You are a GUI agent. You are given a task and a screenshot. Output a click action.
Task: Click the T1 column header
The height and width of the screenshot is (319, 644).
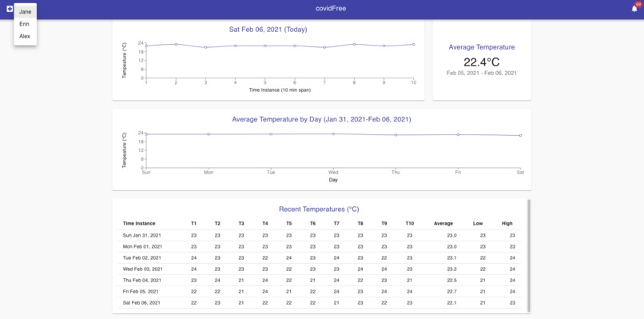click(194, 224)
